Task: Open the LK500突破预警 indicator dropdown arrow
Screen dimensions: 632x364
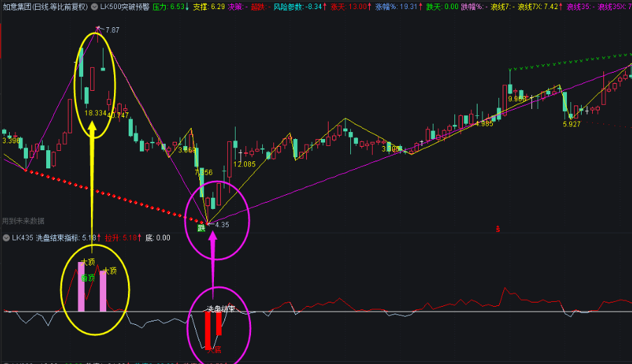Action: [x=94, y=7]
